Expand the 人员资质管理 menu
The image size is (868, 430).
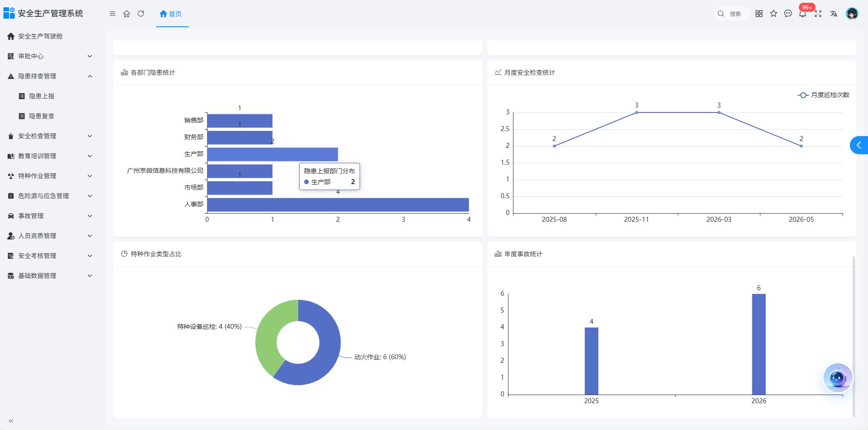pyautogui.click(x=50, y=236)
